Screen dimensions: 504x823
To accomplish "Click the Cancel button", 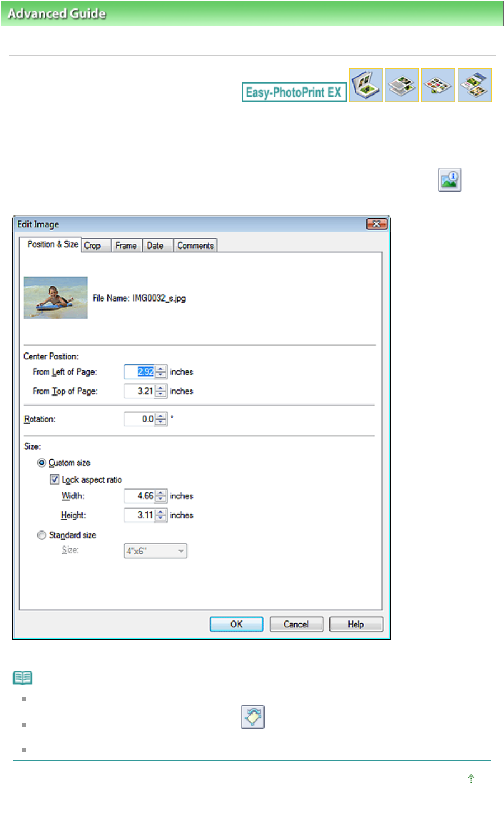I will 296,624.
